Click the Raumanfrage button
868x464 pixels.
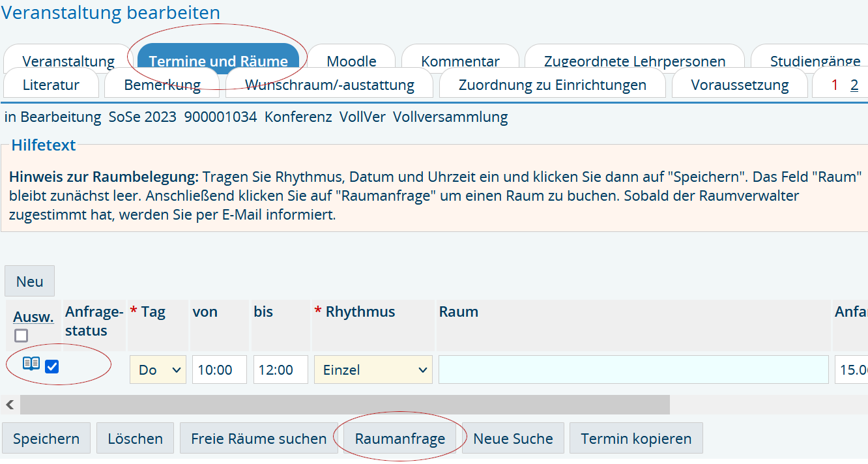pyautogui.click(x=399, y=439)
